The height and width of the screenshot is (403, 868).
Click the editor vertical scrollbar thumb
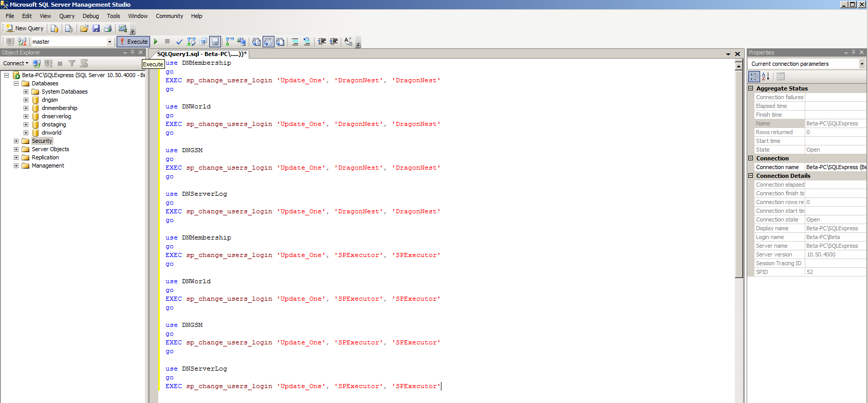coord(739,174)
